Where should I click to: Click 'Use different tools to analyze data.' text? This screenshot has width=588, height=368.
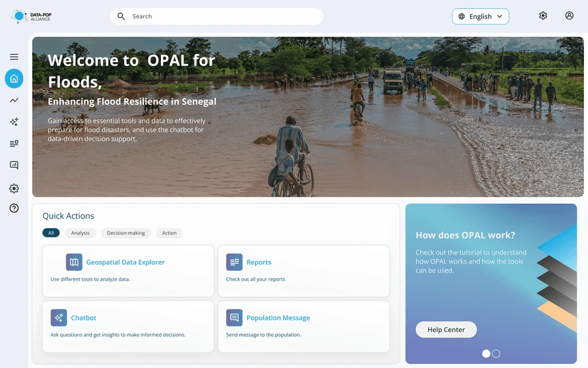point(90,279)
